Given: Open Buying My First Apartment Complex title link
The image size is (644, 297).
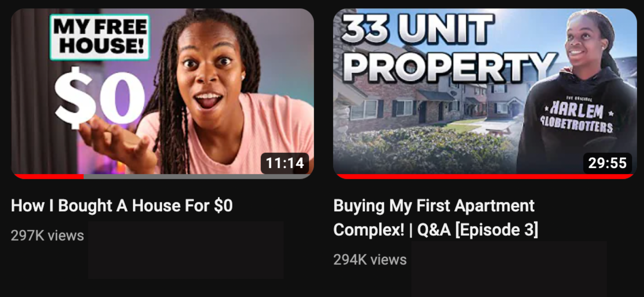Looking at the screenshot, I should coord(436,218).
